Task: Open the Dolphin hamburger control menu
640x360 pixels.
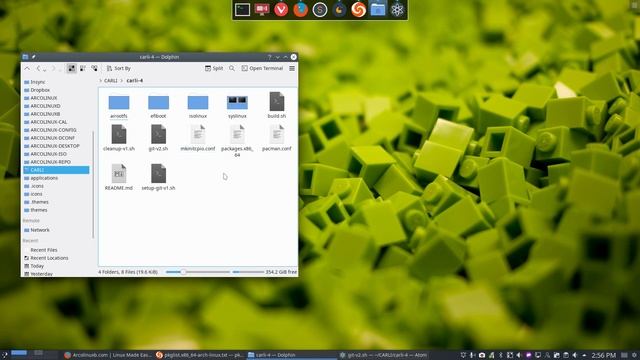Action: (292, 69)
